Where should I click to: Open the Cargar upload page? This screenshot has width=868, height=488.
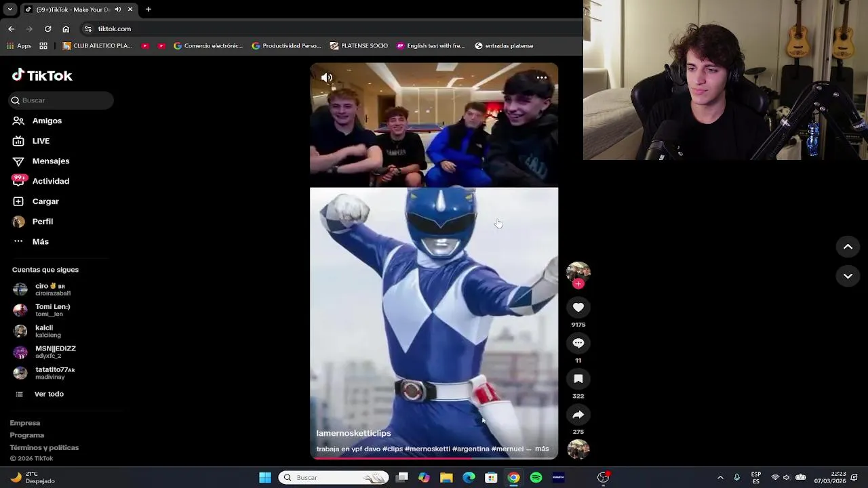click(36, 201)
